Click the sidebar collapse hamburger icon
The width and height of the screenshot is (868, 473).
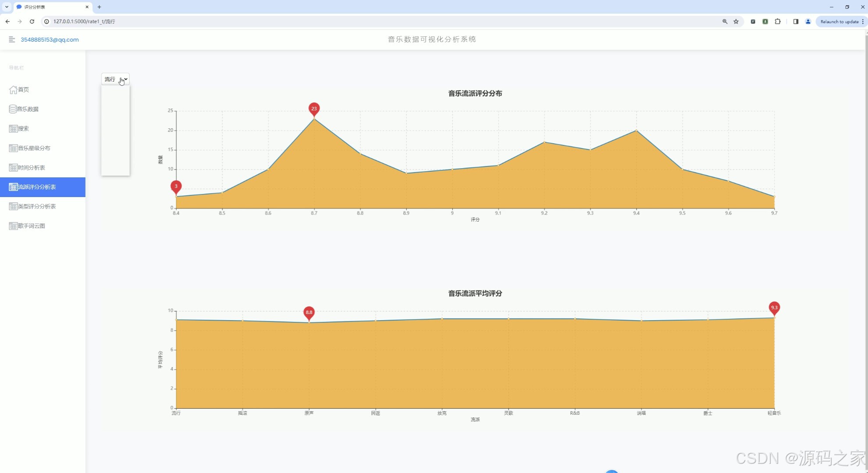(x=12, y=39)
